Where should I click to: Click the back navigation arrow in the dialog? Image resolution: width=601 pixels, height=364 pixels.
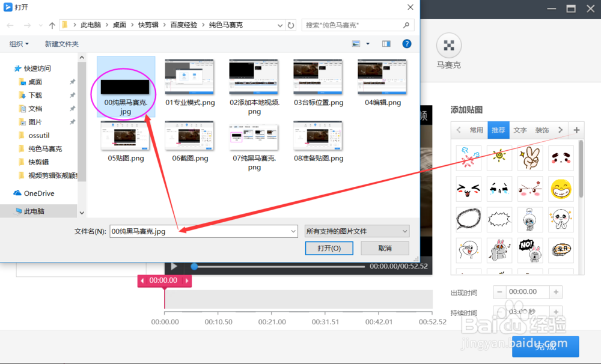pyautogui.click(x=9, y=25)
